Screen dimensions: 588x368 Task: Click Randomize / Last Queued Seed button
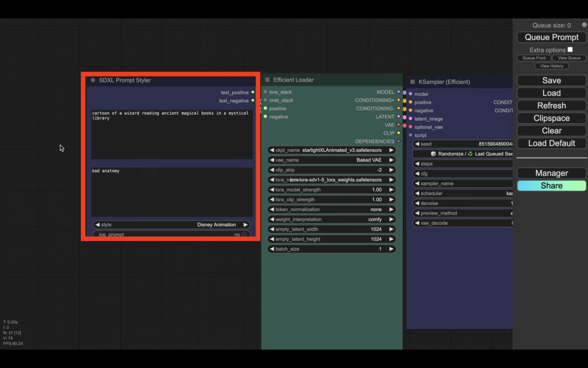pyautogui.click(x=463, y=154)
